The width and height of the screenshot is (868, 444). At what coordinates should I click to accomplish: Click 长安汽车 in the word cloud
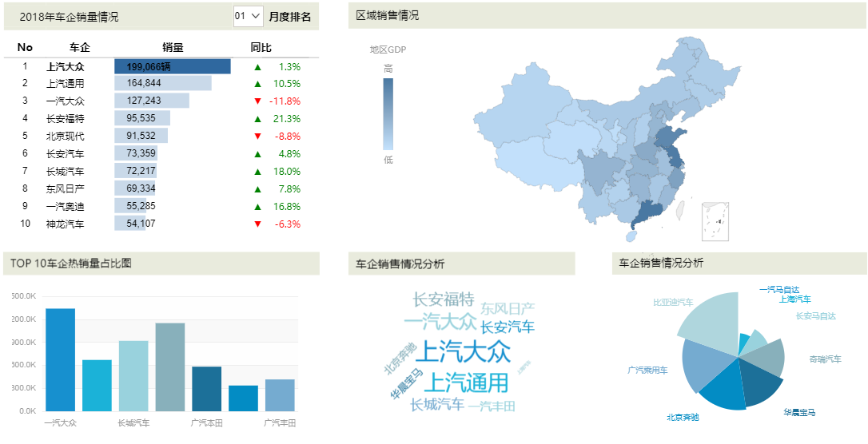508,327
